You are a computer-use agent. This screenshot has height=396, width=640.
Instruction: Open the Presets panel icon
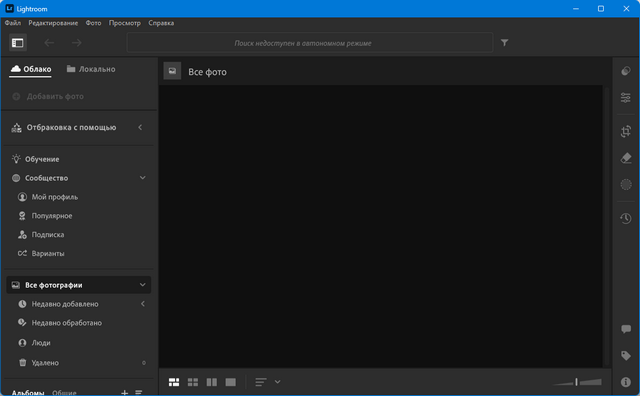626,71
